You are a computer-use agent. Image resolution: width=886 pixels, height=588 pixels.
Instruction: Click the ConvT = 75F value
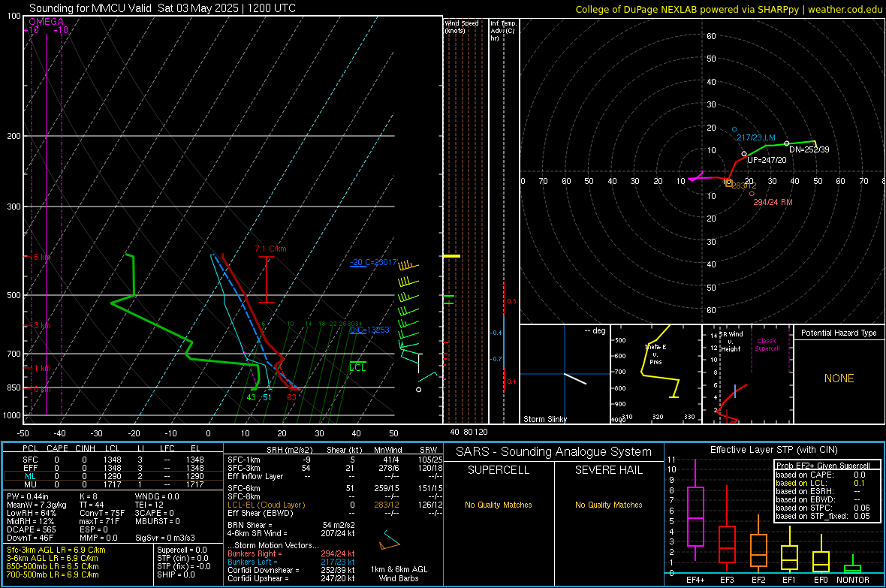pyautogui.click(x=101, y=513)
